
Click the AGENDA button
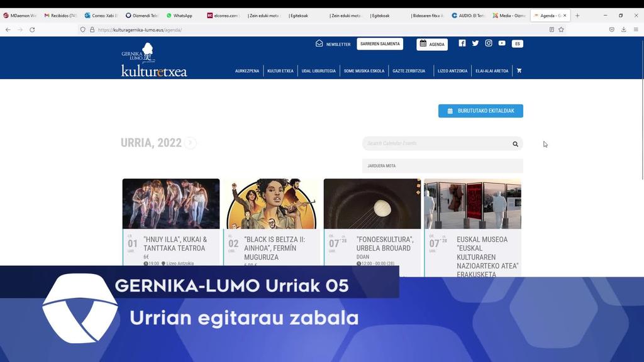pyautogui.click(x=432, y=45)
